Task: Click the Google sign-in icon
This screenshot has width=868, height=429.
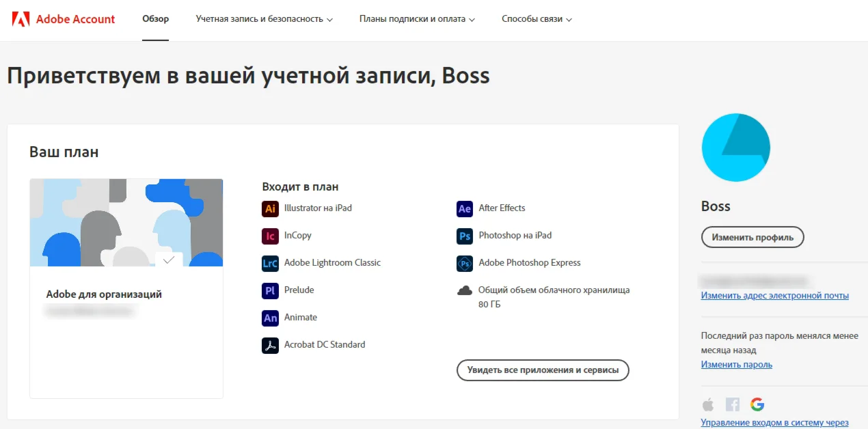Action: point(757,404)
